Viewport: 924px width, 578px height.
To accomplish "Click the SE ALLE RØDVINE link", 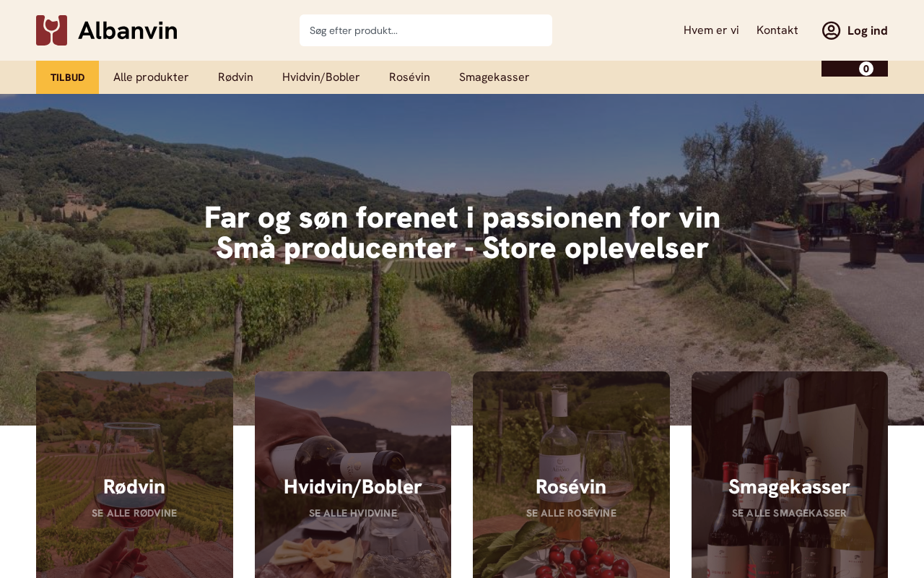I will 134,513.
